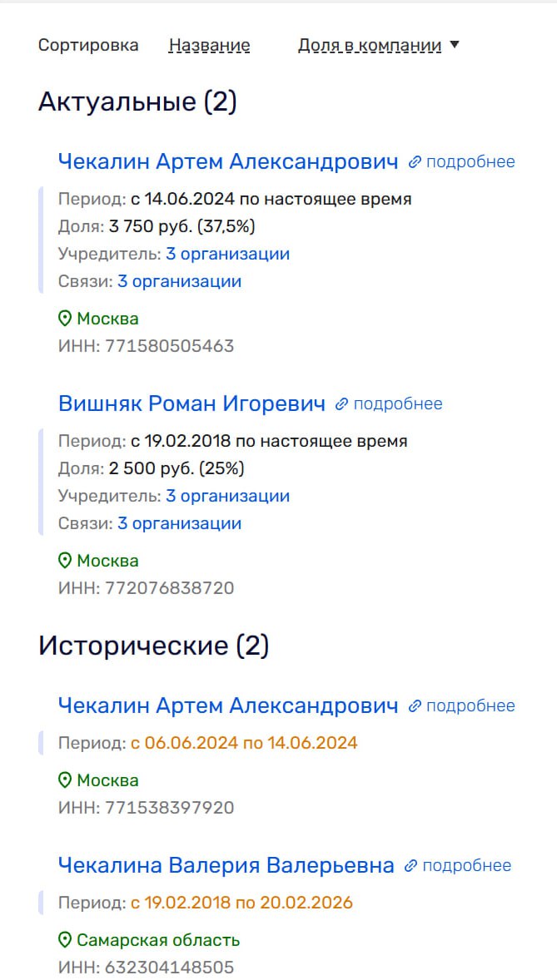Click the location pin for Вишняк's Москва
Image resolution: width=557 pixels, height=980 pixels.
point(65,561)
